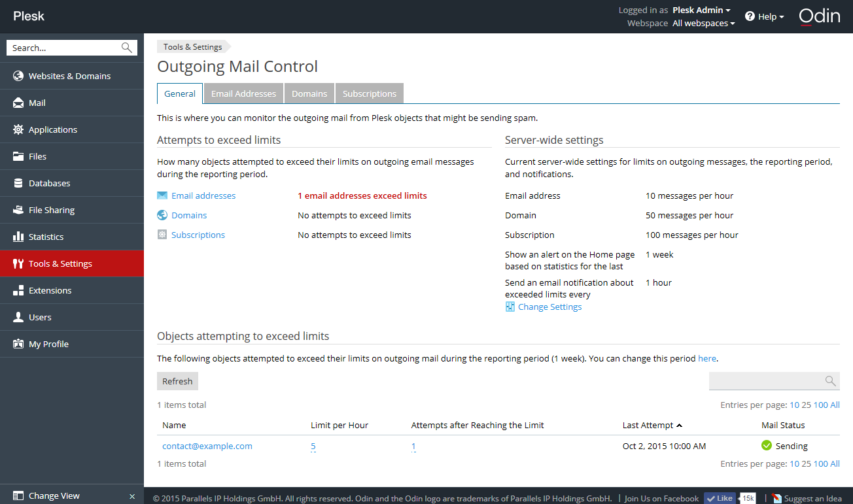Switch to the Email Addresses tab
Viewport: 853px width, 504px height.
(x=243, y=93)
